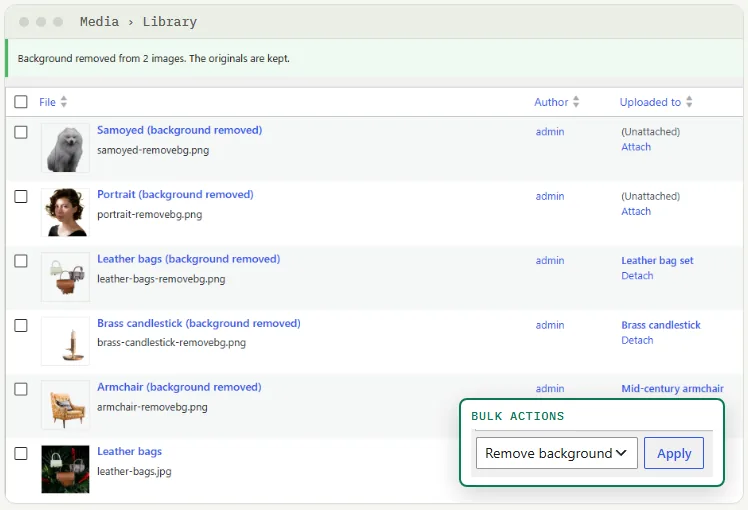The image size is (748, 510).
Task: Sort by File column header
Action: pyautogui.click(x=47, y=102)
